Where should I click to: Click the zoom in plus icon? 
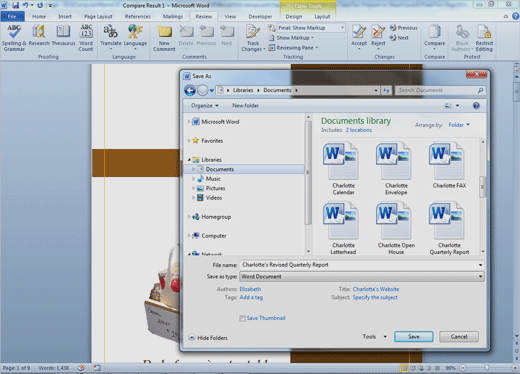pyautogui.click(x=515, y=368)
